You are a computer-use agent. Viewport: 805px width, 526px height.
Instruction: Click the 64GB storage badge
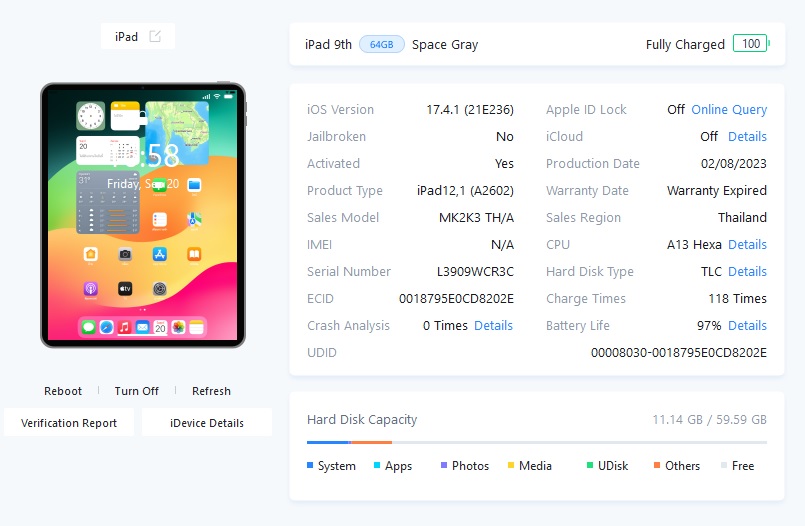pos(381,45)
